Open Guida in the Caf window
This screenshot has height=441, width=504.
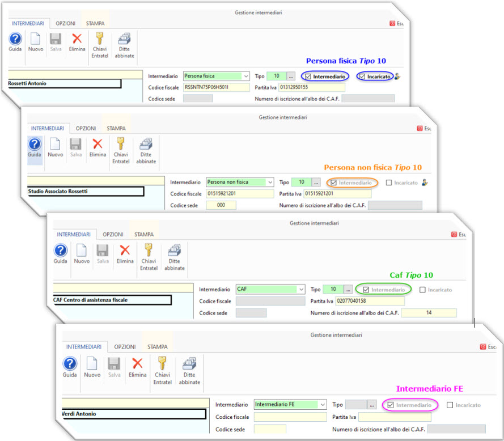61,253
